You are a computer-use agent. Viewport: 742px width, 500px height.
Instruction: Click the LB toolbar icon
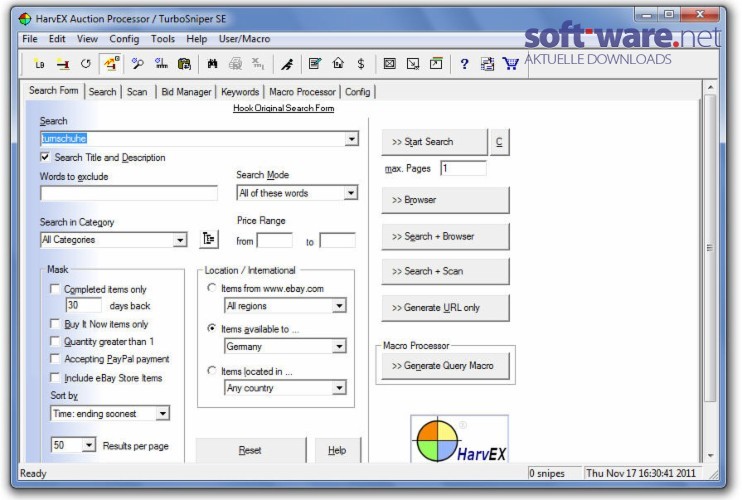40,64
